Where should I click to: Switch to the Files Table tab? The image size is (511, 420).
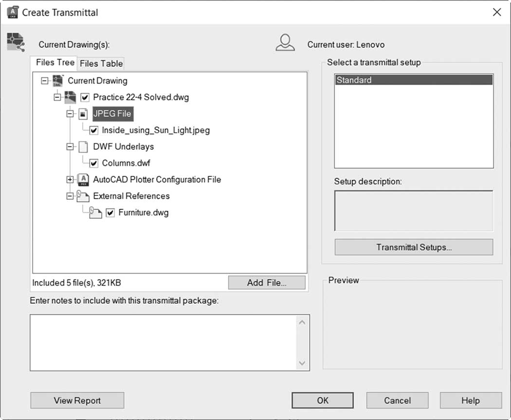[101, 64]
